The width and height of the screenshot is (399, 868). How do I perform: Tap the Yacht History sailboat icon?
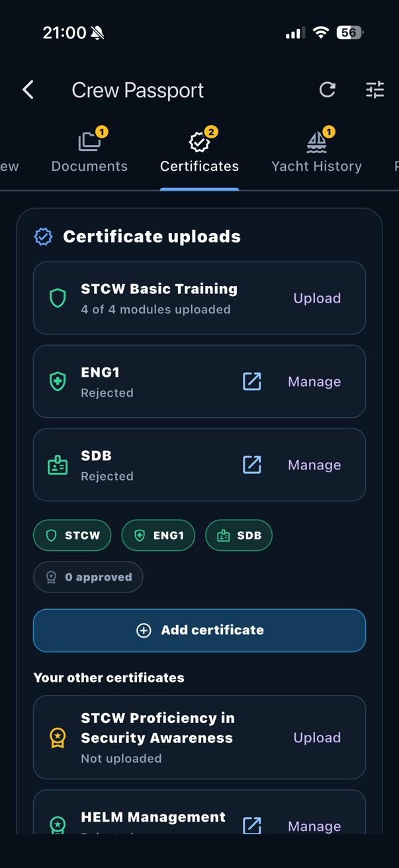click(316, 141)
